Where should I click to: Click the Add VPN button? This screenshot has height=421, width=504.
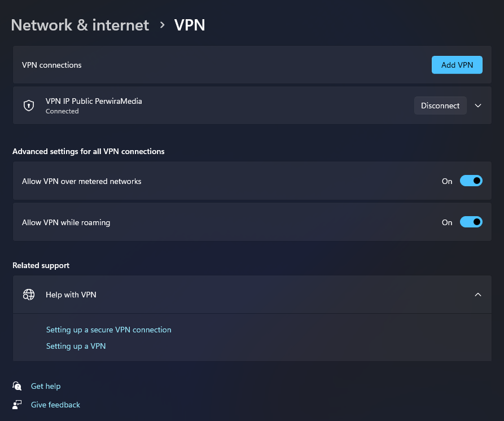(x=457, y=64)
